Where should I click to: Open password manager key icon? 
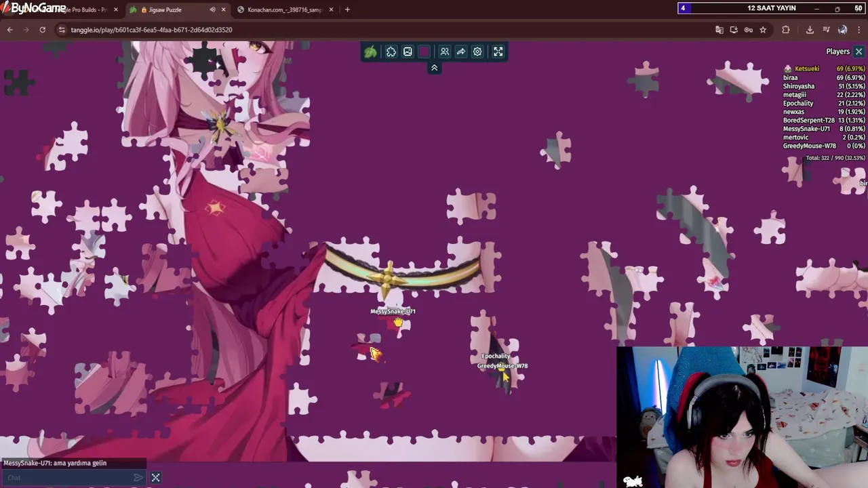(749, 30)
